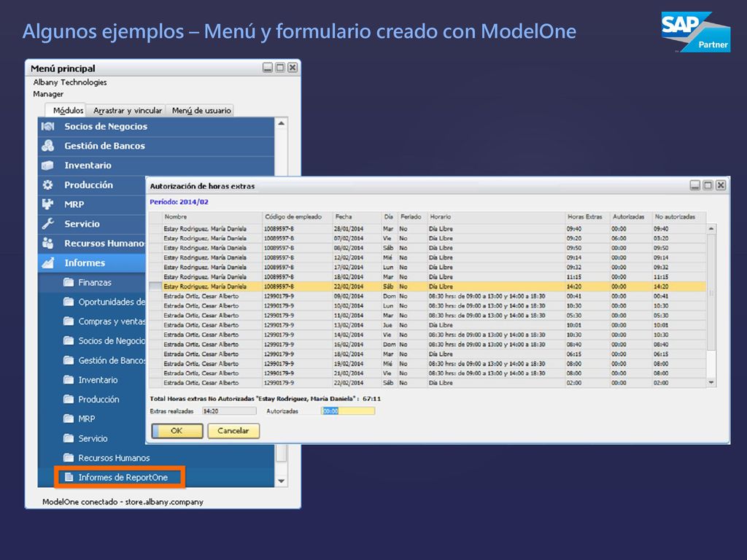The image size is (747, 560).
Task: Click the Fecha column header
Action: coord(357,217)
